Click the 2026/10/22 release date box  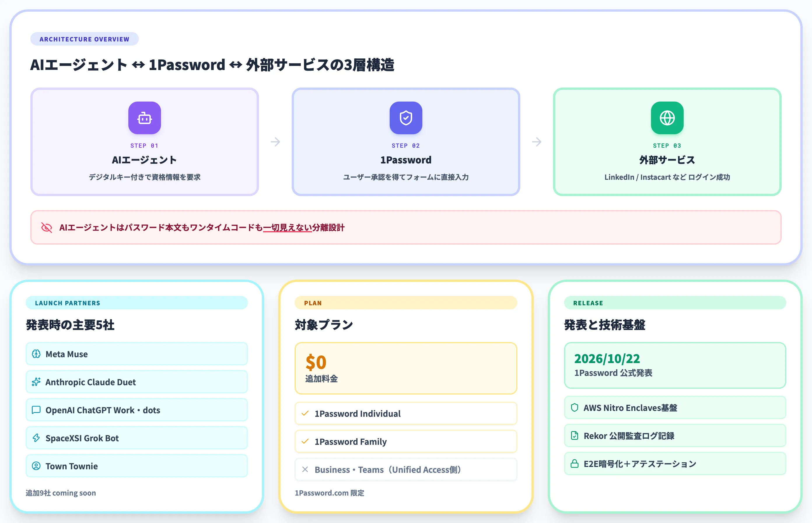(675, 365)
